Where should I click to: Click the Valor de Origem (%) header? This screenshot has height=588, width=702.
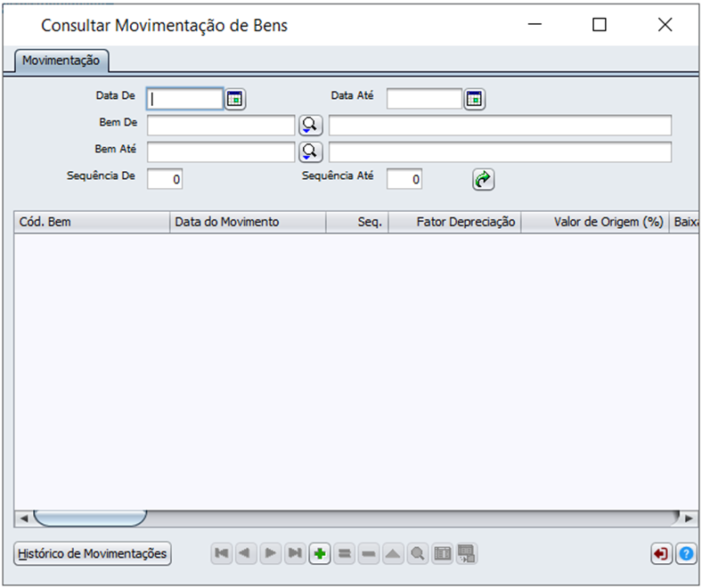pos(595,222)
